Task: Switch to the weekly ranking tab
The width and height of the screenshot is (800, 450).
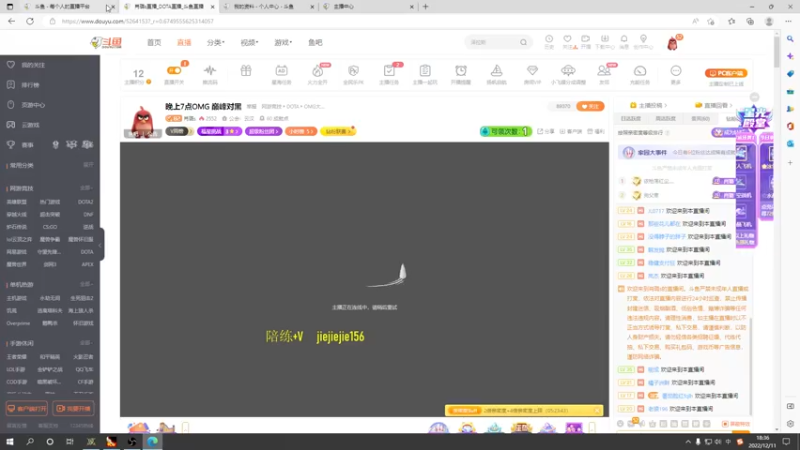Action: pos(665,118)
